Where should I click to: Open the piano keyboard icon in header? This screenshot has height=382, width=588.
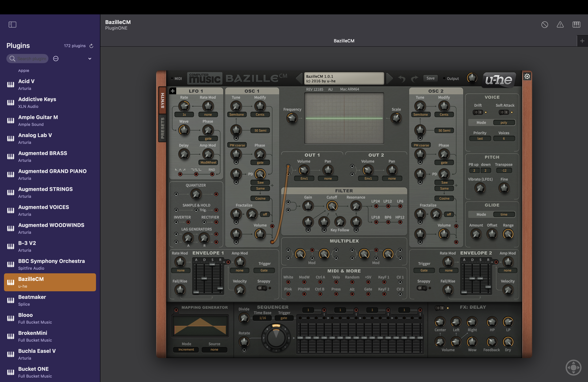pyautogui.click(x=576, y=24)
